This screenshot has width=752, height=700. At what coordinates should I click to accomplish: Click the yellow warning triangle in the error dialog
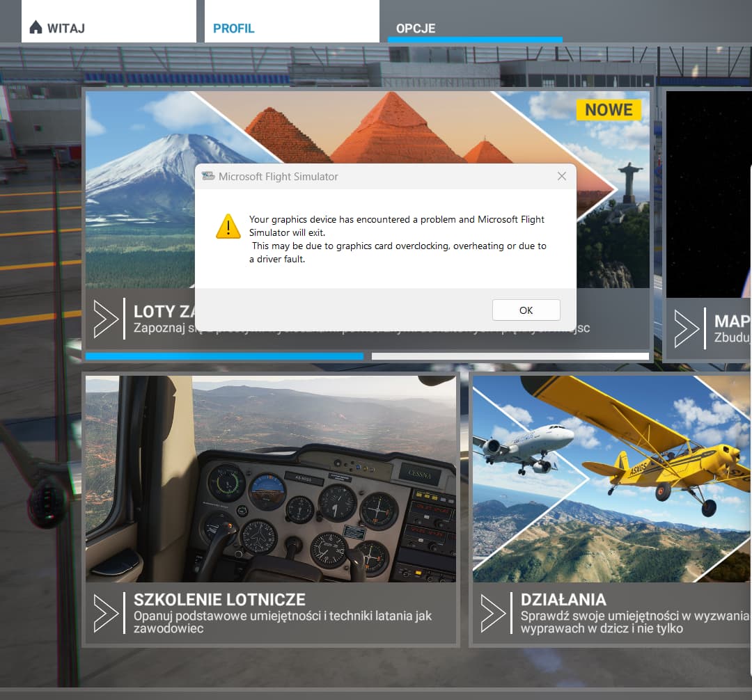(226, 227)
